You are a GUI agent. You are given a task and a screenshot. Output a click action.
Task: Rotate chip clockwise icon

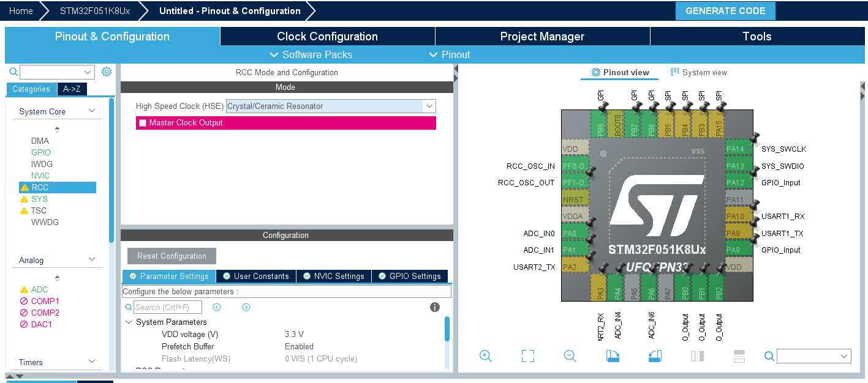point(613,355)
